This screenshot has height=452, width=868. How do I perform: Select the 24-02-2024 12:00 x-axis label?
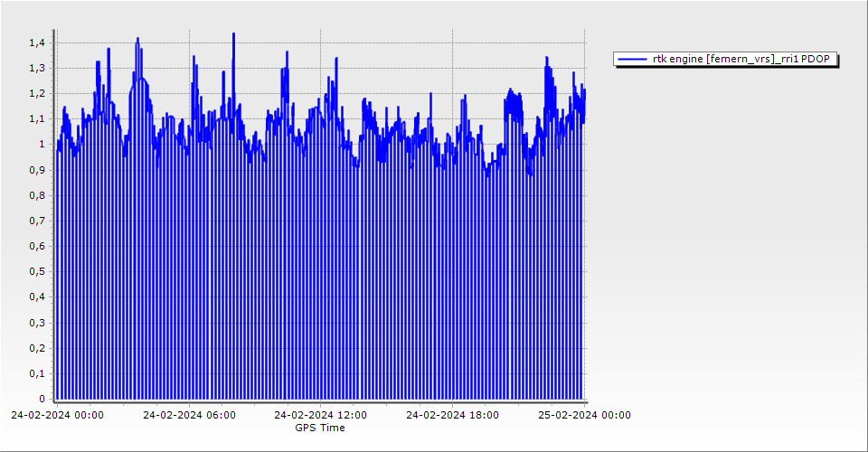tap(320, 416)
